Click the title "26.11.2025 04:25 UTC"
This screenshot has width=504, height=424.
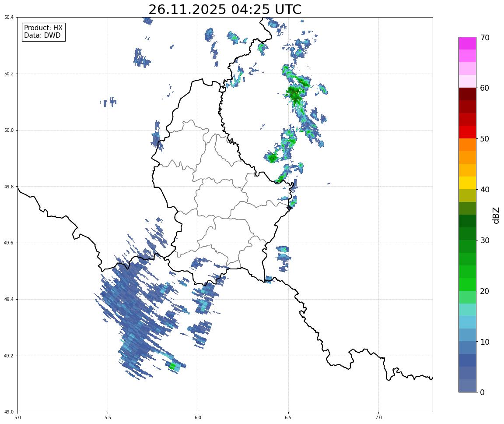coord(225,9)
